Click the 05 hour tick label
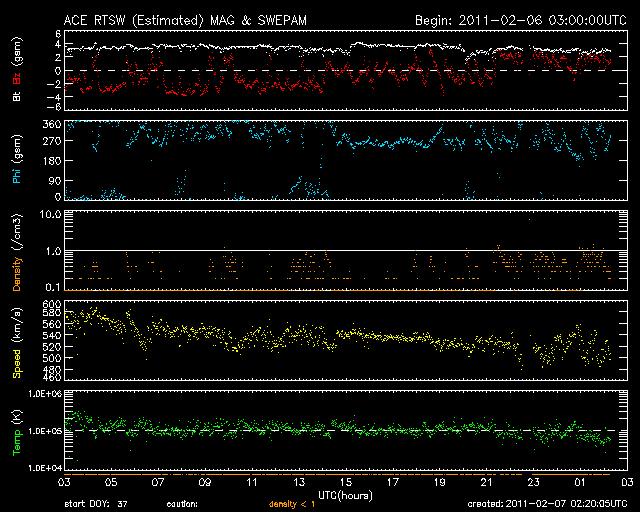 112,482
